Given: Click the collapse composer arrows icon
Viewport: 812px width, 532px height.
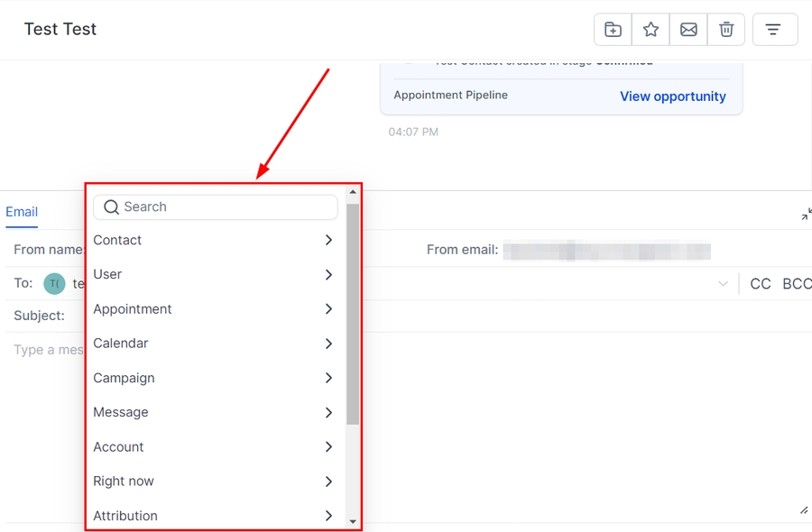Looking at the screenshot, I should [806, 215].
